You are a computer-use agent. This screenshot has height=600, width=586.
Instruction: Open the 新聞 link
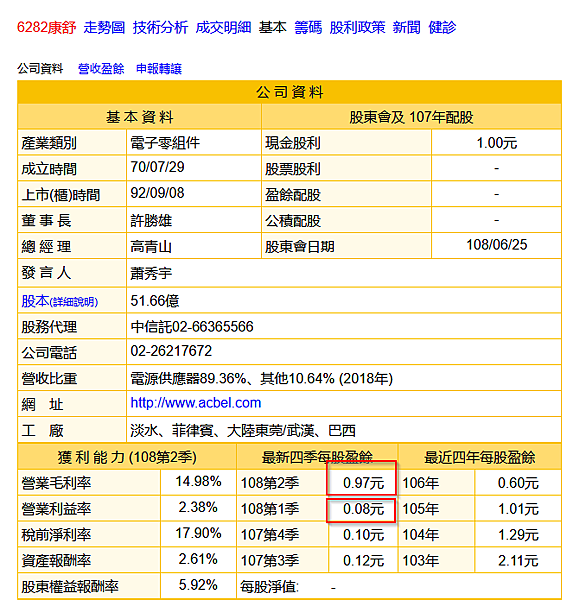(x=406, y=28)
